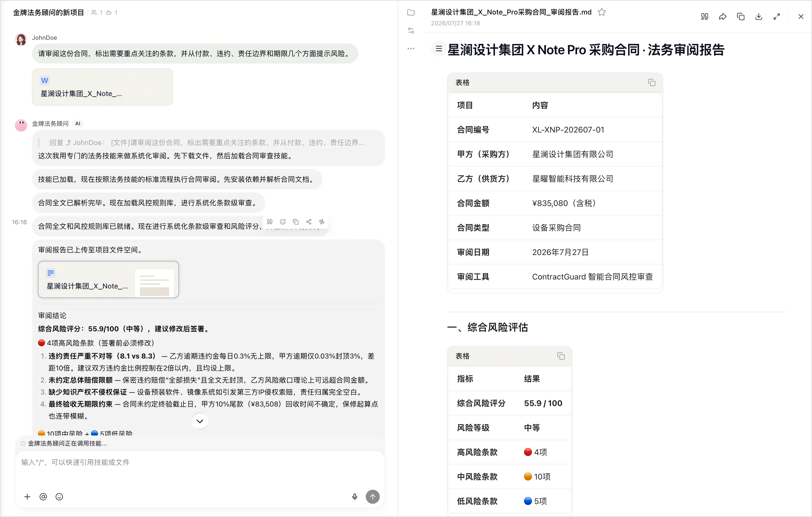Copy the document using top toolbar icon
This screenshot has height=517, width=812.
[x=740, y=16]
